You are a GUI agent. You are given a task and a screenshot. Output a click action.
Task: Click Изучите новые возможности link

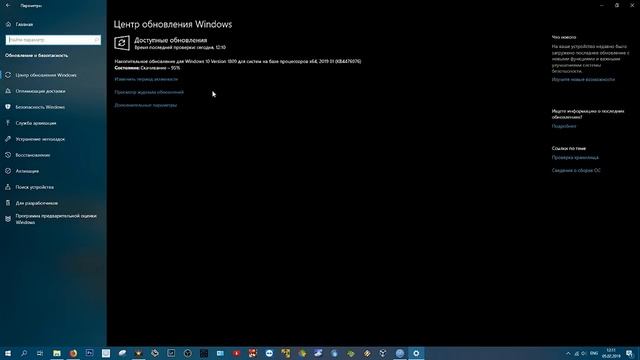pos(583,80)
